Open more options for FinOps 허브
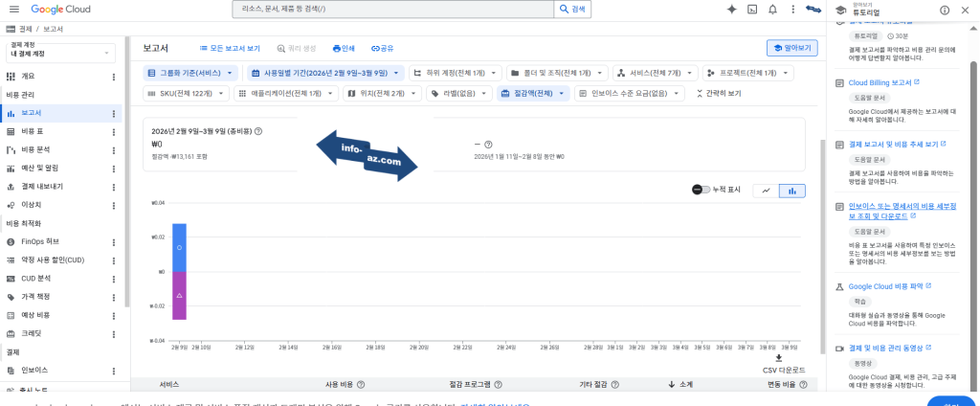980x406 pixels. pyautogui.click(x=114, y=241)
